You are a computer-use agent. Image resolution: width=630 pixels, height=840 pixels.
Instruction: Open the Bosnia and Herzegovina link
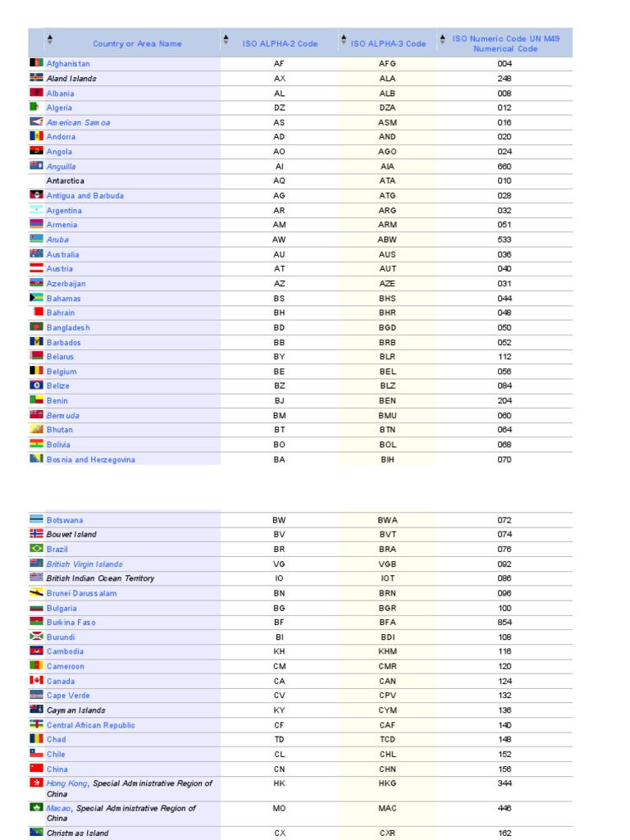pyautogui.click(x=90, y=460)
